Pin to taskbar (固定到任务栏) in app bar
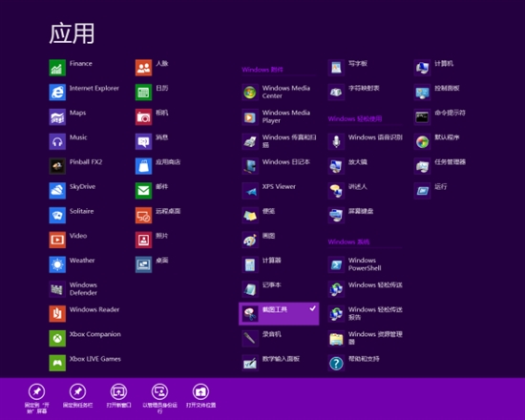This screenshot has width=525, height=420. pyautogui.click(x=77, y=396)
